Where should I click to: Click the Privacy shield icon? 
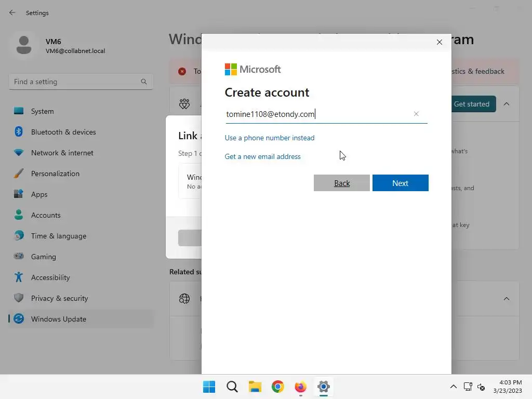pyautogui.click(x=19, y=298)
